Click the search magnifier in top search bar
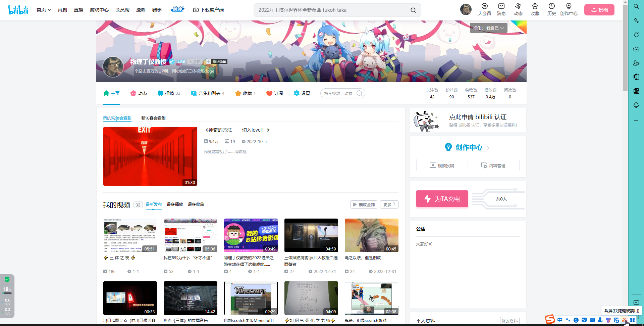Image resolution: width=644 pixels, height=326 pixels. pyautogui.click(x=413, y=10)
